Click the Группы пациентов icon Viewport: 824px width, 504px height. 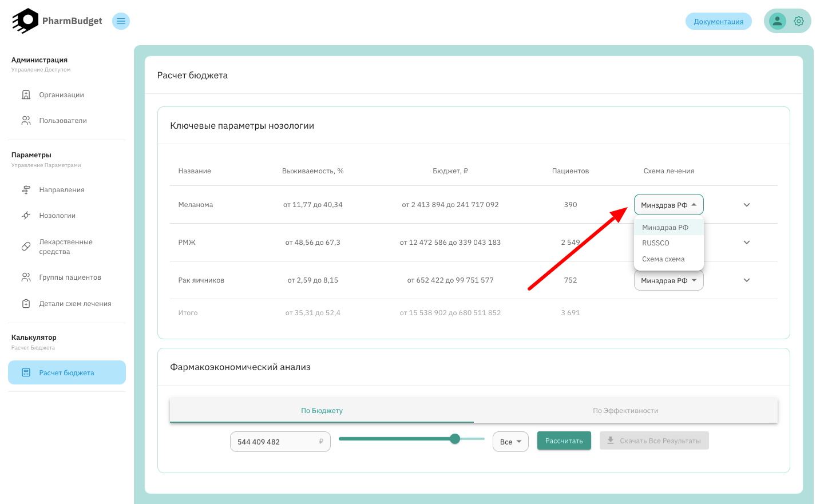pos(26,277)
